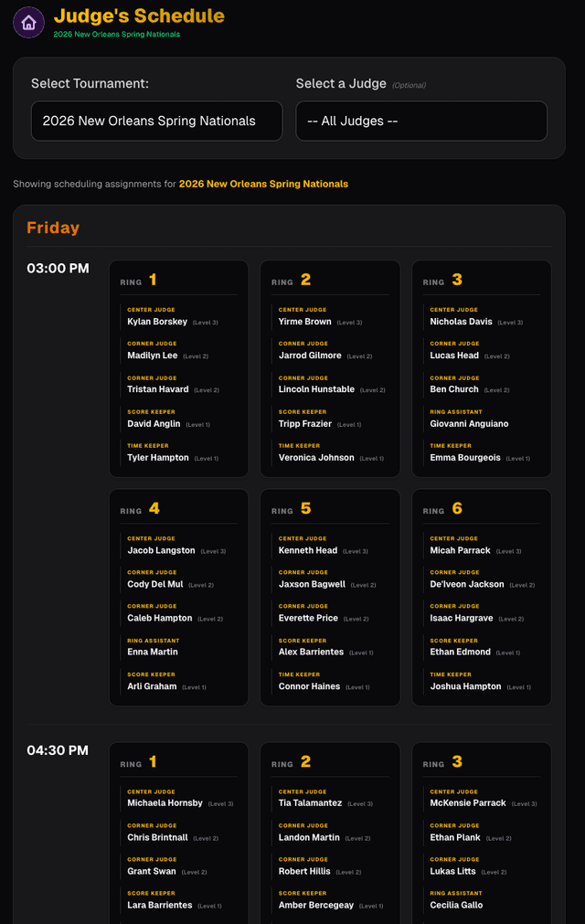Click the Friday day heading
The image size is (585, 924).
point(53,228)
